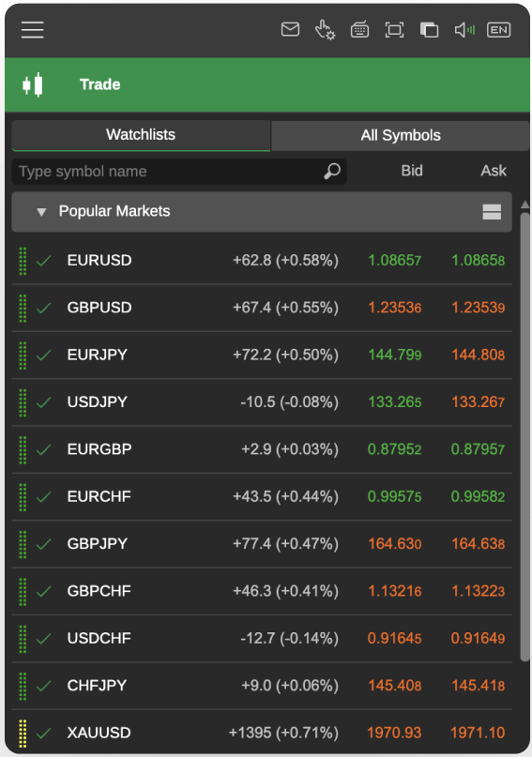Open the mail messages icon

point(290,29)
